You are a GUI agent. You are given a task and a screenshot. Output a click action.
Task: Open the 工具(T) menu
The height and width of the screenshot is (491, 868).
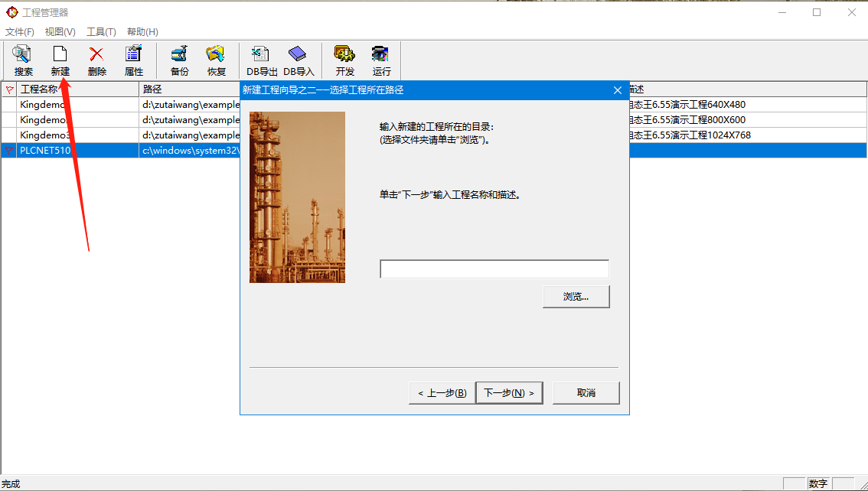tap(101, 31)
